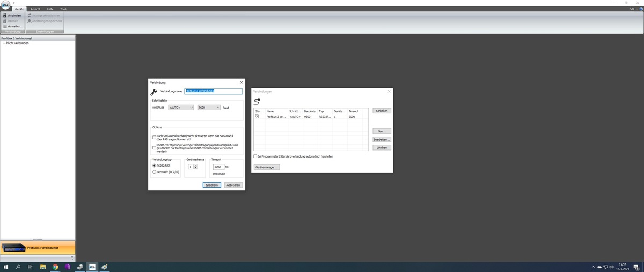The image size is (644, 272).
Task: Open Verwalten connection list in ribbon
Action: pyautogui.click(x=12, y=26)
